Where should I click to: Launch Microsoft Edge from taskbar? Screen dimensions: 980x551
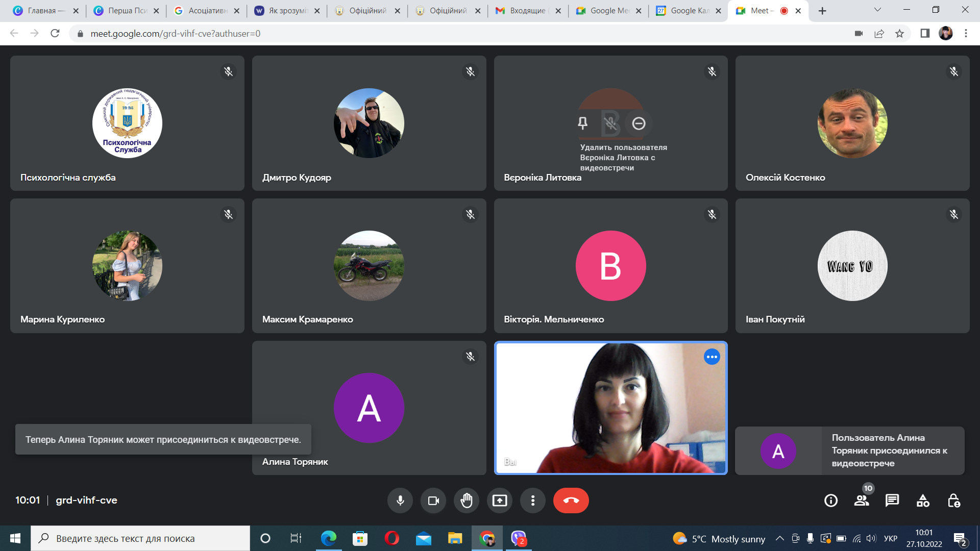328,538
